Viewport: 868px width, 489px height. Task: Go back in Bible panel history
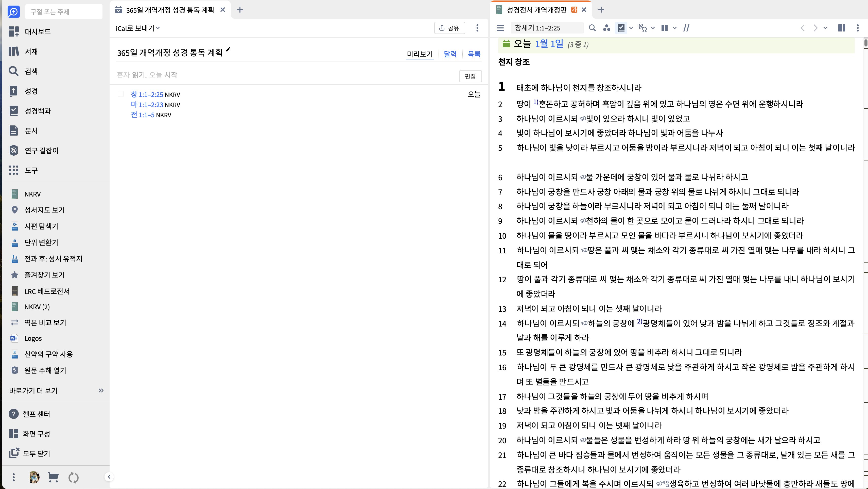803,28
